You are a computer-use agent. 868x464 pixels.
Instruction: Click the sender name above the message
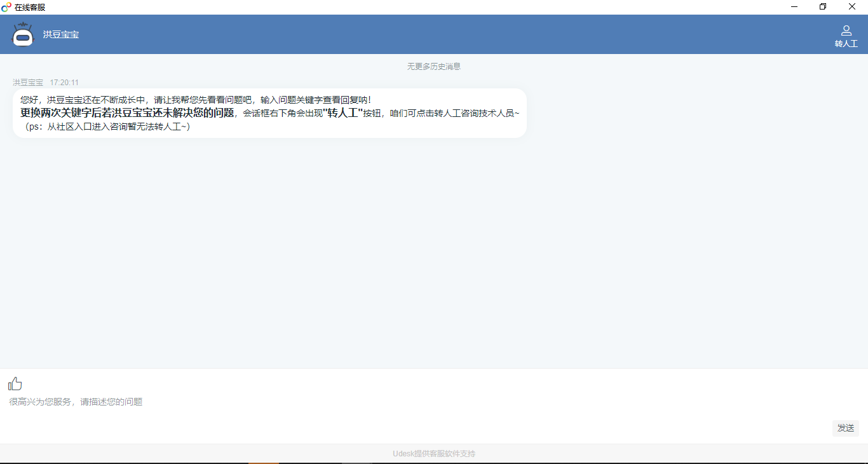tap(28, 83)
